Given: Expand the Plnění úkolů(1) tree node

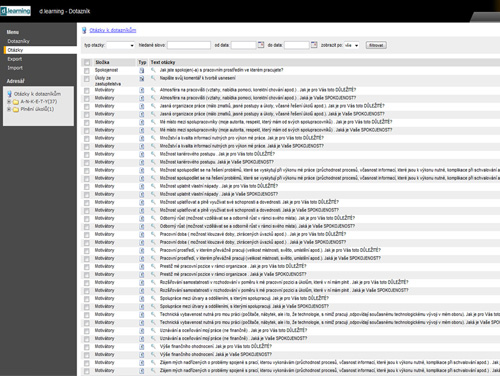Looking at the screenshot, I should pyautogui.click(x=9, y=109).
